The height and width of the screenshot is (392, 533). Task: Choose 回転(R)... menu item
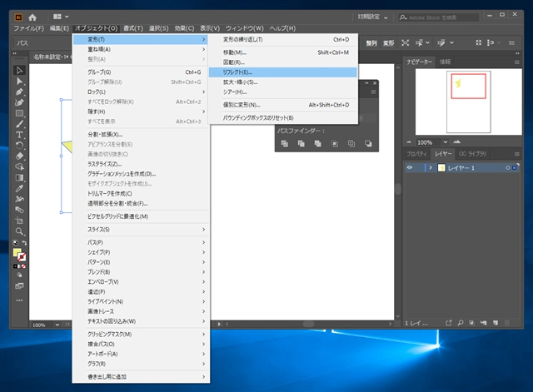pyautogui.click(x=283, y=62)
